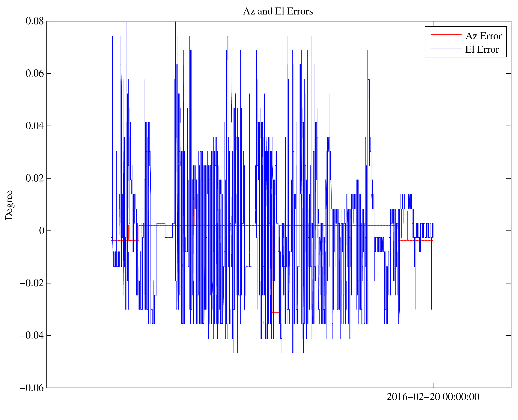Click the −0.02 y-axis tick label
The height and width of the screenshot is (420, 518).
point(32,283)
